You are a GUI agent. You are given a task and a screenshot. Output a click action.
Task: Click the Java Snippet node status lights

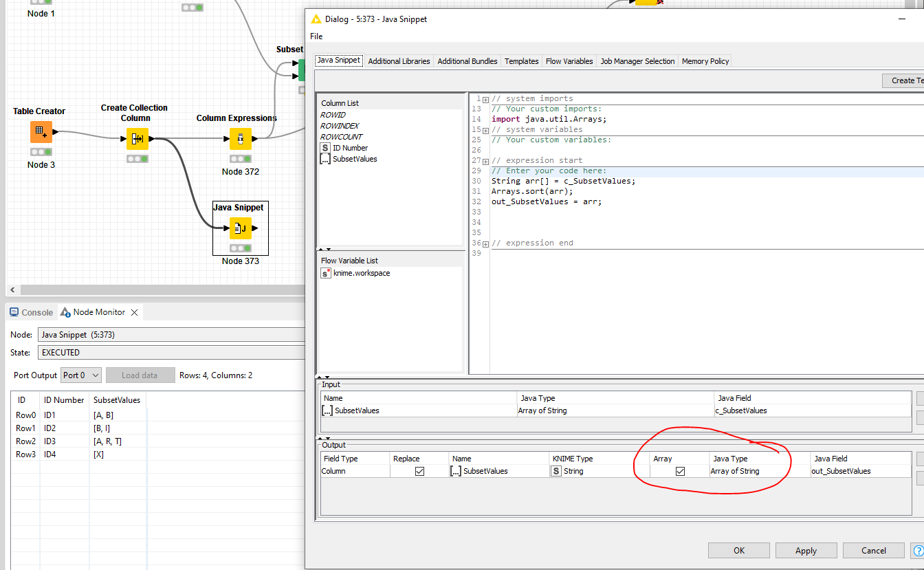[x=241, y=248]
